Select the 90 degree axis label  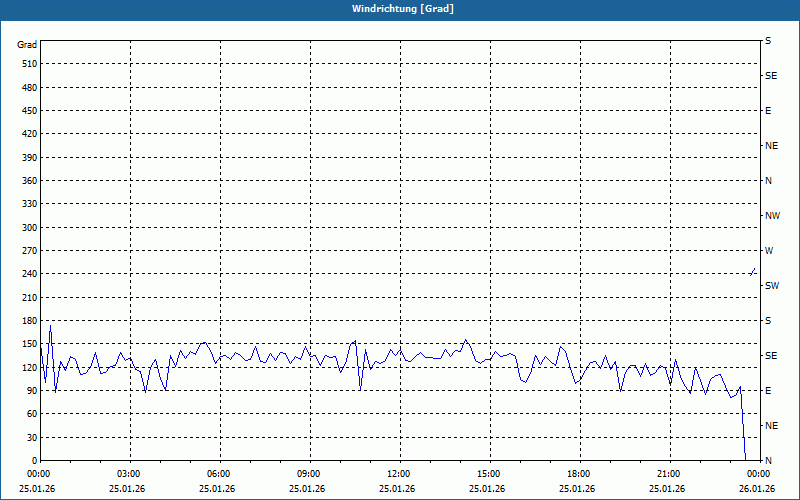(x=32, y=391)
